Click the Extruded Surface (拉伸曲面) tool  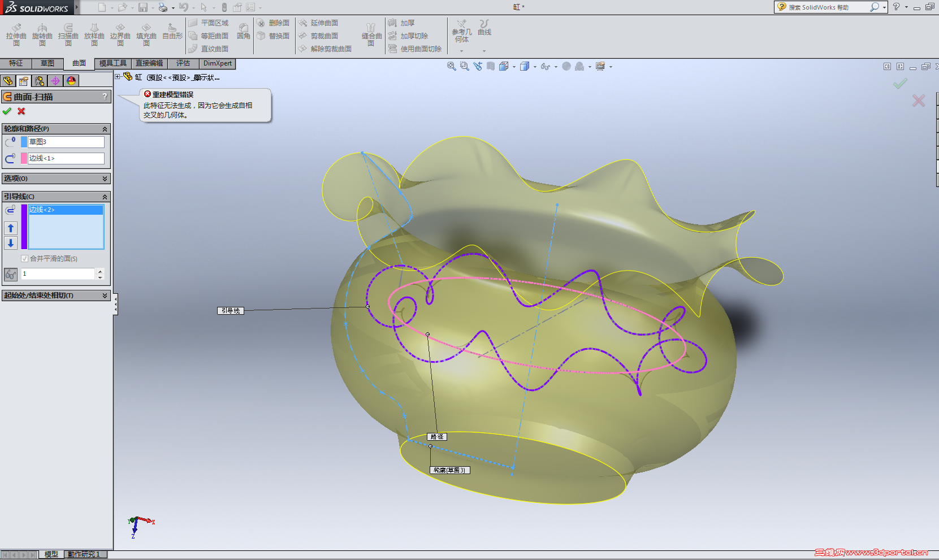pyautogui.click(x=16, y=35)
